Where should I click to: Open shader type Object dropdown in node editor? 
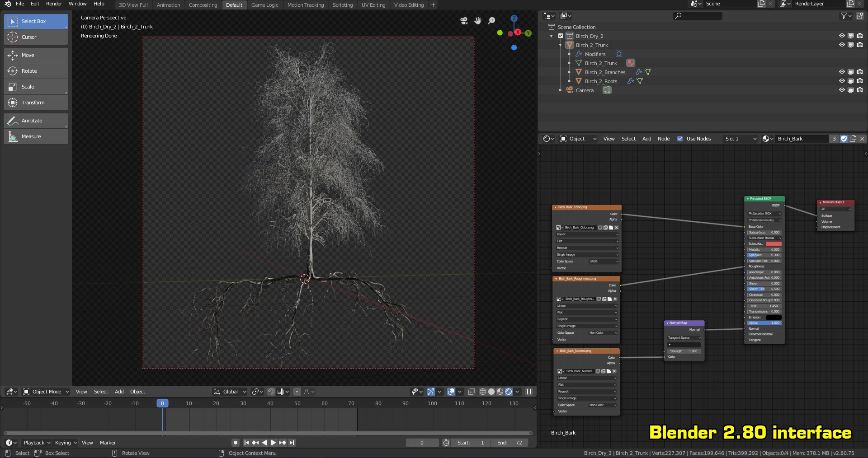pyautogui.click(x=579, y=139)
